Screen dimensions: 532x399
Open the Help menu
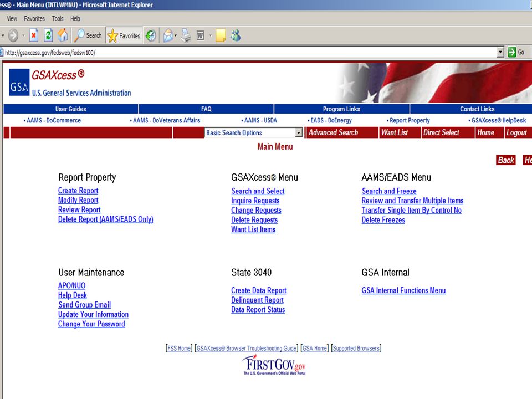pos(75,19)
